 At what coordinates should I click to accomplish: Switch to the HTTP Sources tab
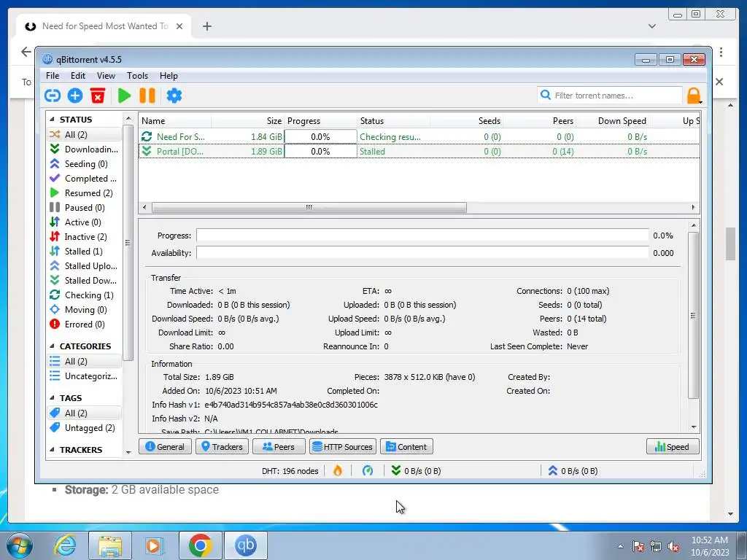[x=343, y=447]
